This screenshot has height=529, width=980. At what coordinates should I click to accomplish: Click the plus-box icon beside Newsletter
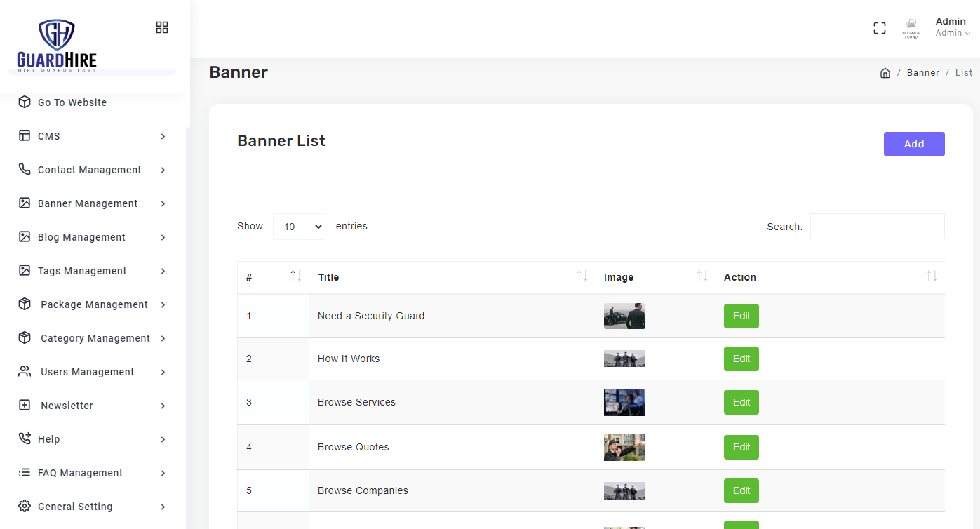[x=25, y=406]
